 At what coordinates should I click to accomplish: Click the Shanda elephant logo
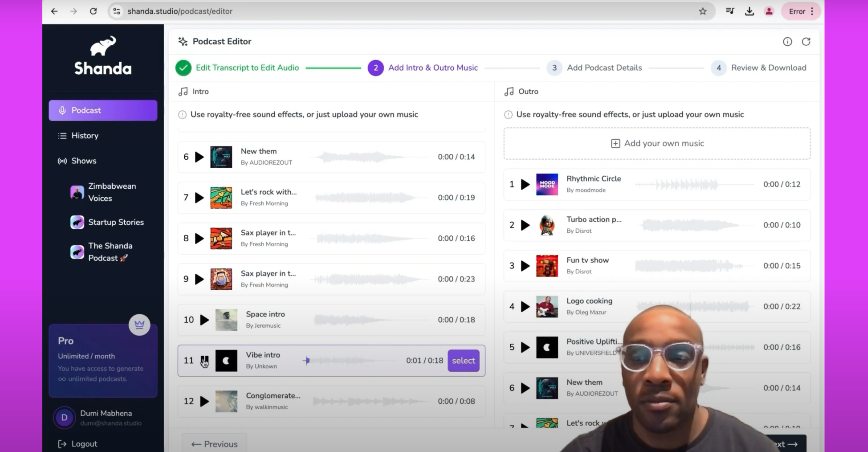pyautogui.click(x=103, y=56)
